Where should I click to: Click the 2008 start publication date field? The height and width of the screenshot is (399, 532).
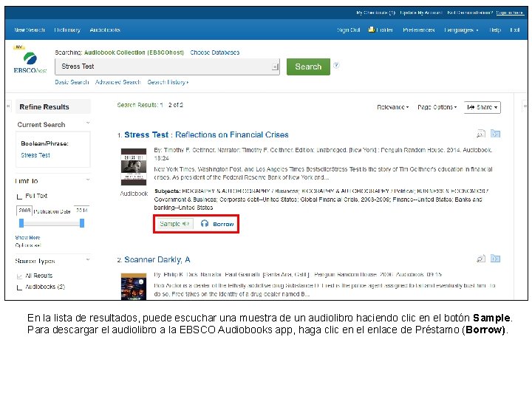(x=24, y=211)
